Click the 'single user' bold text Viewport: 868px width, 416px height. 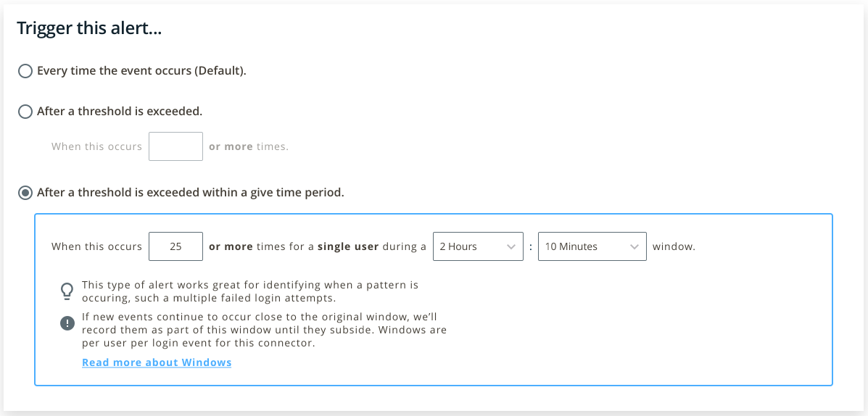[347, 246]
